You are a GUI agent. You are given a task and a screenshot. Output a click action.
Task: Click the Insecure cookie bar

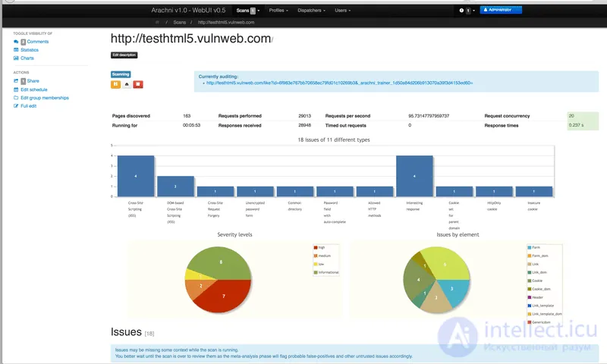click(x=534, y=191)
